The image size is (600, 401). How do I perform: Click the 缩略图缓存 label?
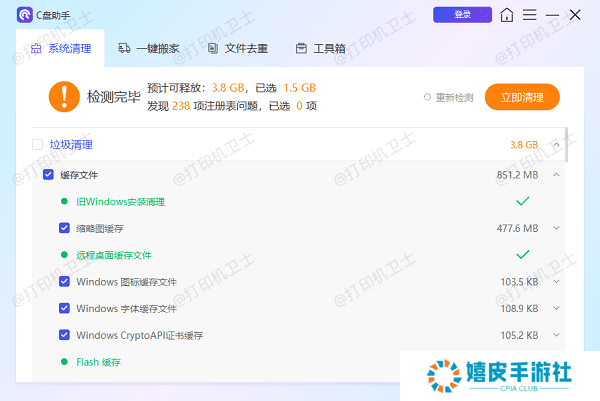[100, 228]
